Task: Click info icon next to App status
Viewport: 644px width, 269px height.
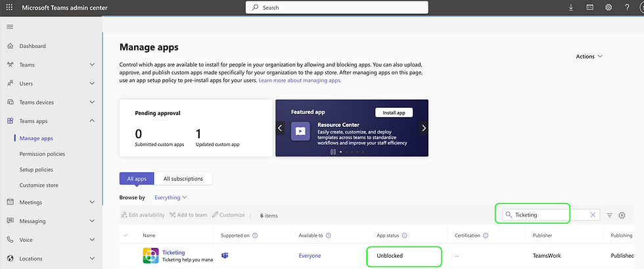Action: tap(404, 235)
